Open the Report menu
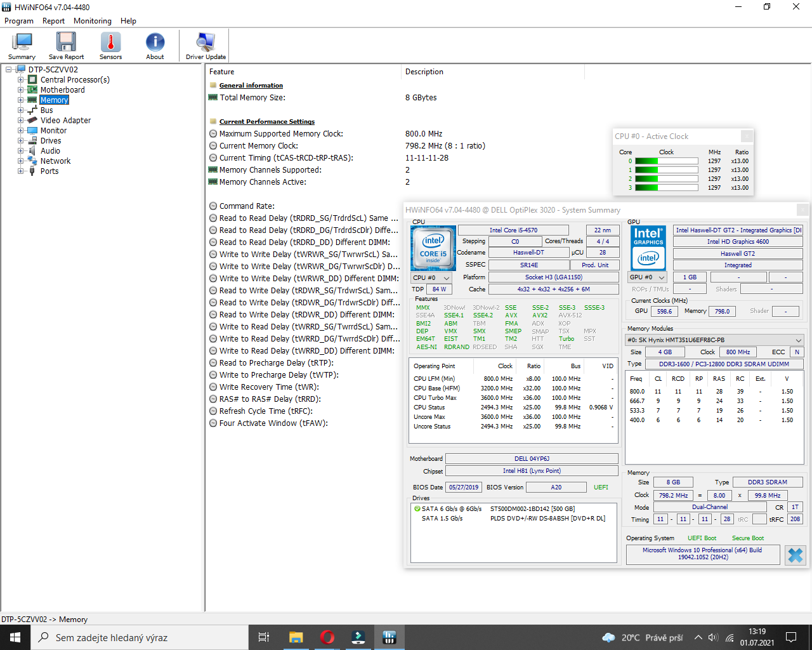The width and height of the screenshot is (812, 650). 53,21
